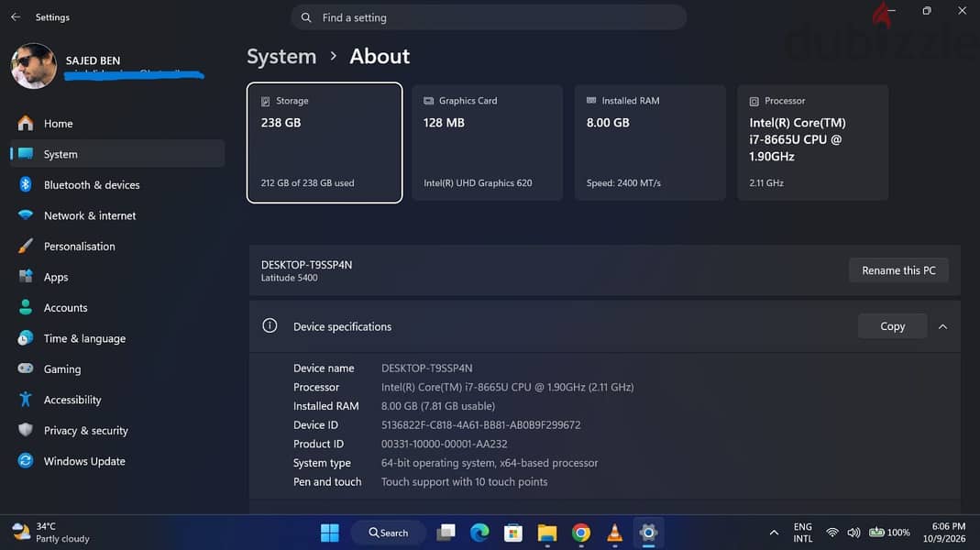Click the Windows Update refresh icon
Screen dimensions: 980x550
click(26, 460)
